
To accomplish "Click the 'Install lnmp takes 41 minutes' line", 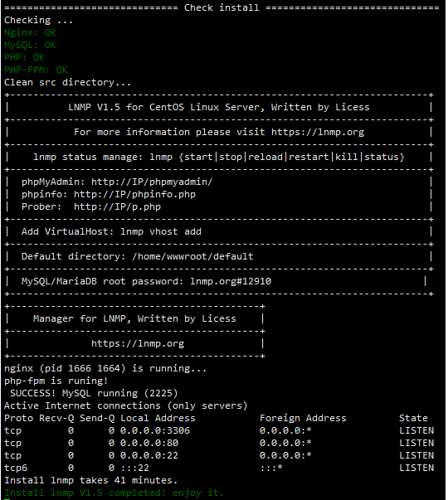I will (x=90, y=480).
